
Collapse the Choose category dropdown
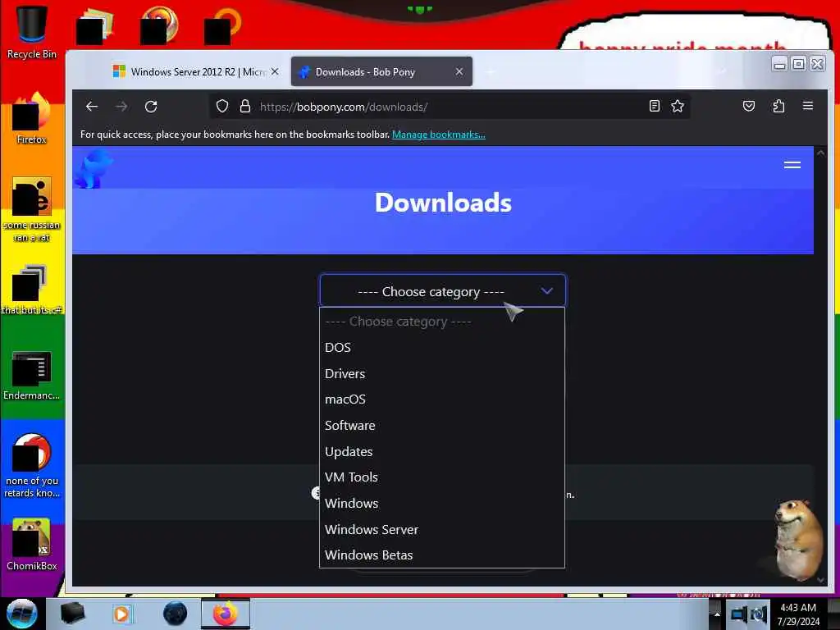pyautogui.click(x=442, y=291)
